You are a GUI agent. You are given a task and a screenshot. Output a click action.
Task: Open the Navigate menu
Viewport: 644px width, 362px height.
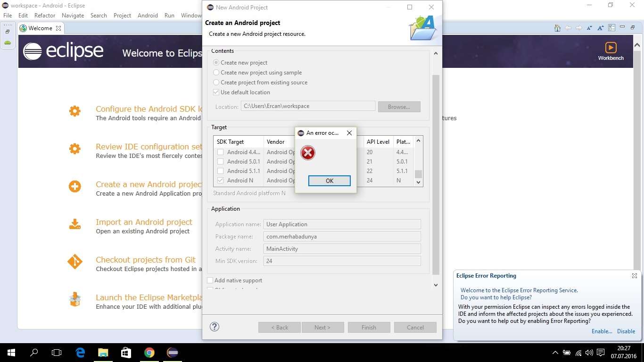(73, 16)
